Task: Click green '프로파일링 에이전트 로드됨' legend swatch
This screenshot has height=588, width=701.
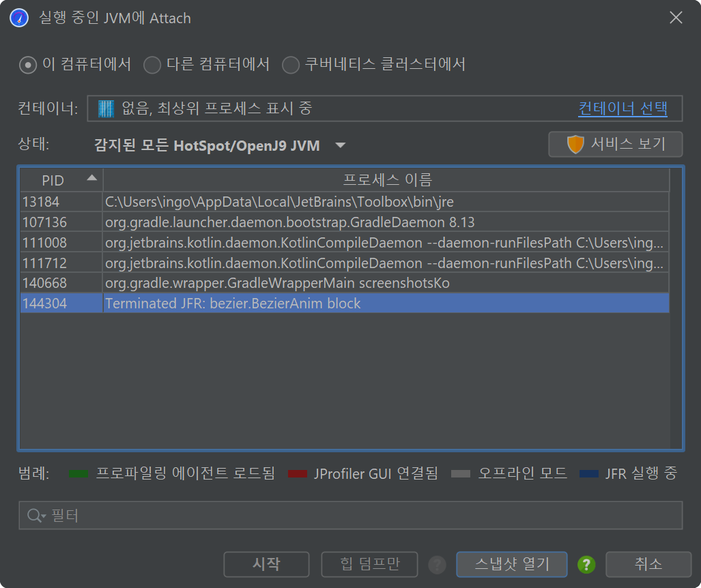Action: tap(78, 473)
